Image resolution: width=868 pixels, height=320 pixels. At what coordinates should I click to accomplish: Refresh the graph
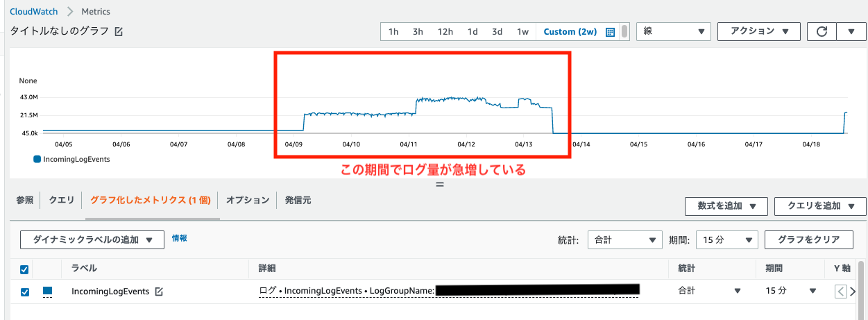point(822,31)
